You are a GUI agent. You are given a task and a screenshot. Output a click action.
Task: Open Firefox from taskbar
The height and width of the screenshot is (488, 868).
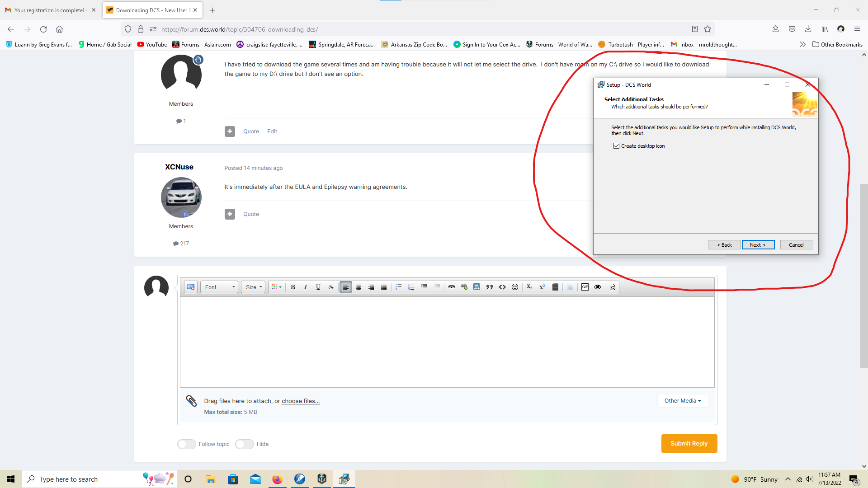(x=277, y=479)
